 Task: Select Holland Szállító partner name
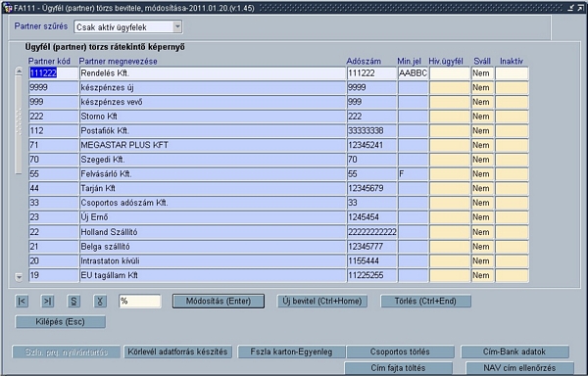point(213,232)
